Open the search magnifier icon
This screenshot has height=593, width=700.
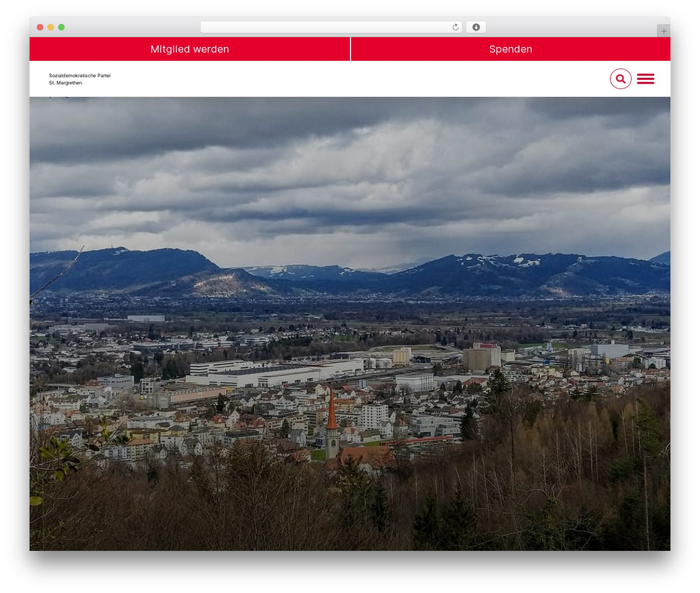pyautogui.click(x=621, y=79)
